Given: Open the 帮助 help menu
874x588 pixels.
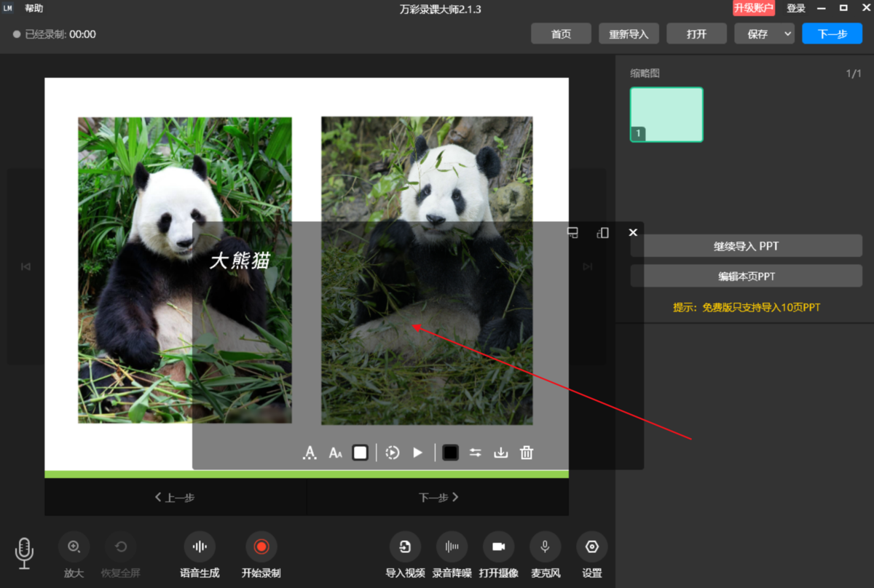Looking at the screenshot, I should tap(34, 9).
